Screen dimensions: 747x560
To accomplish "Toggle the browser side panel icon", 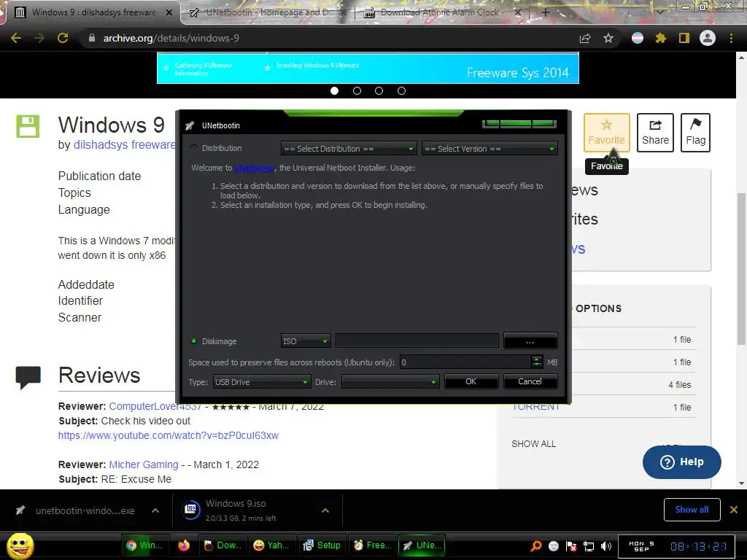I will 684,38.
